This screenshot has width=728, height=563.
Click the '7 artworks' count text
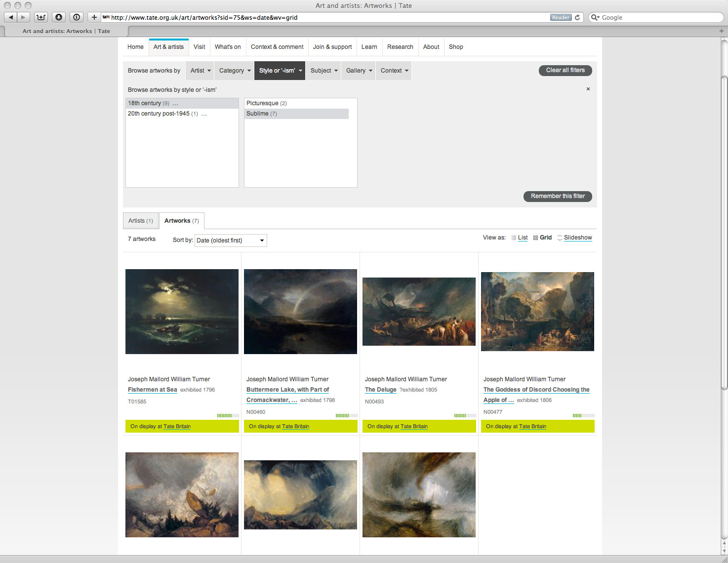coord(142,239)
